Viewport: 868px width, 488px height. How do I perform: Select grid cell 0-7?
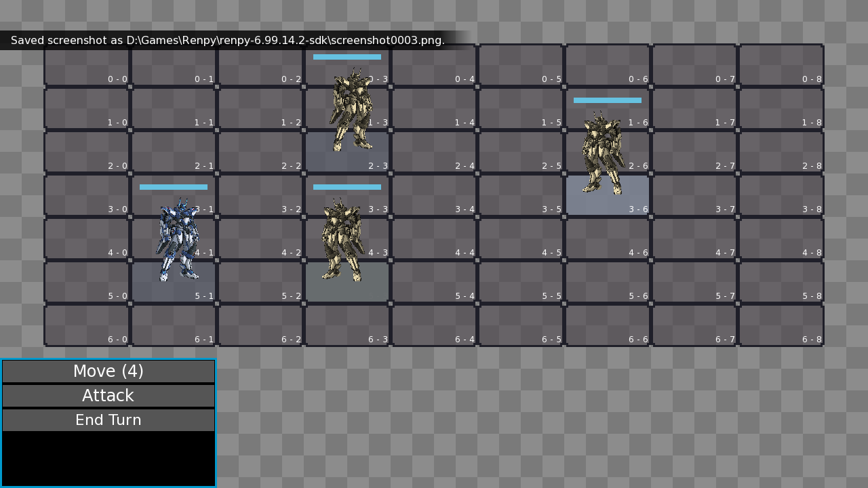tap(694, 65)
